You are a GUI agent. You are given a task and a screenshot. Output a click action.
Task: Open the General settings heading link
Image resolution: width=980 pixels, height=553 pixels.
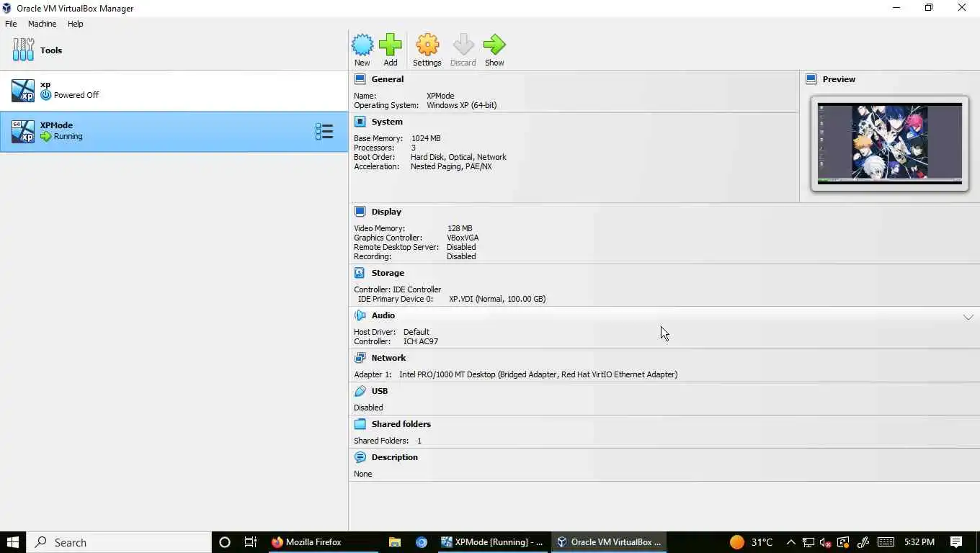point(388,79)
